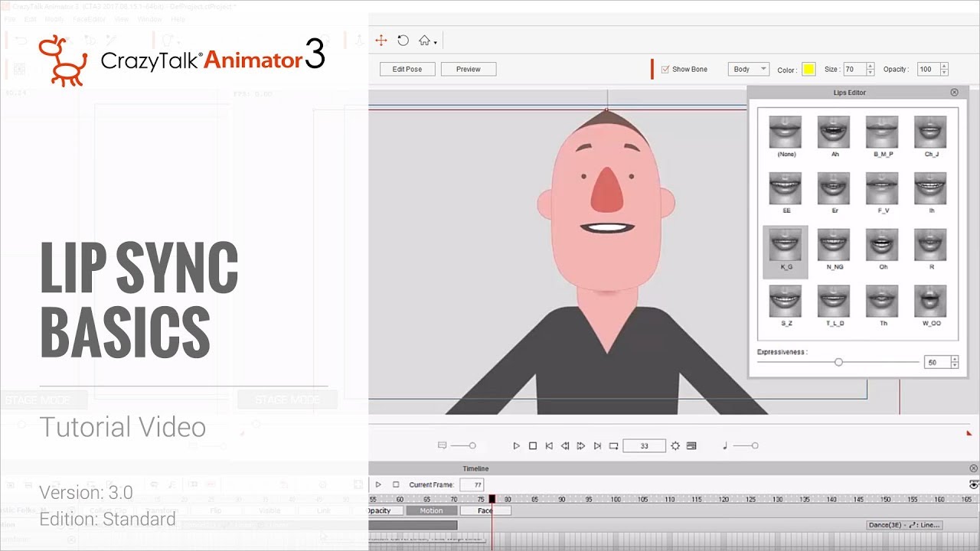Click the Dance(3E) motion clip

click(905, 525)
